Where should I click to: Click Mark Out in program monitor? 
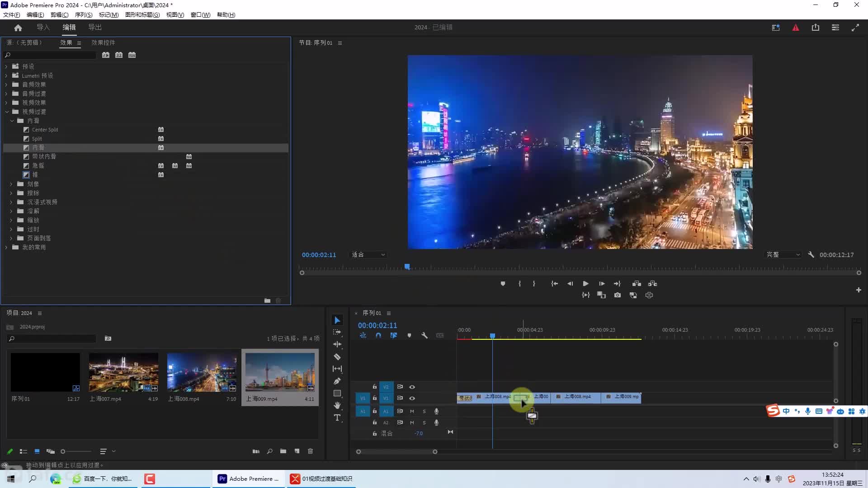[x=534, y=284]
